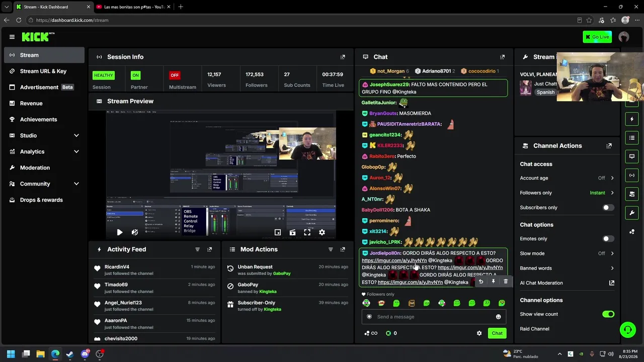The height and width of the screenshot is (362, 644).
Task: Open the AI Chat Moderation external link
Action: 612,283
